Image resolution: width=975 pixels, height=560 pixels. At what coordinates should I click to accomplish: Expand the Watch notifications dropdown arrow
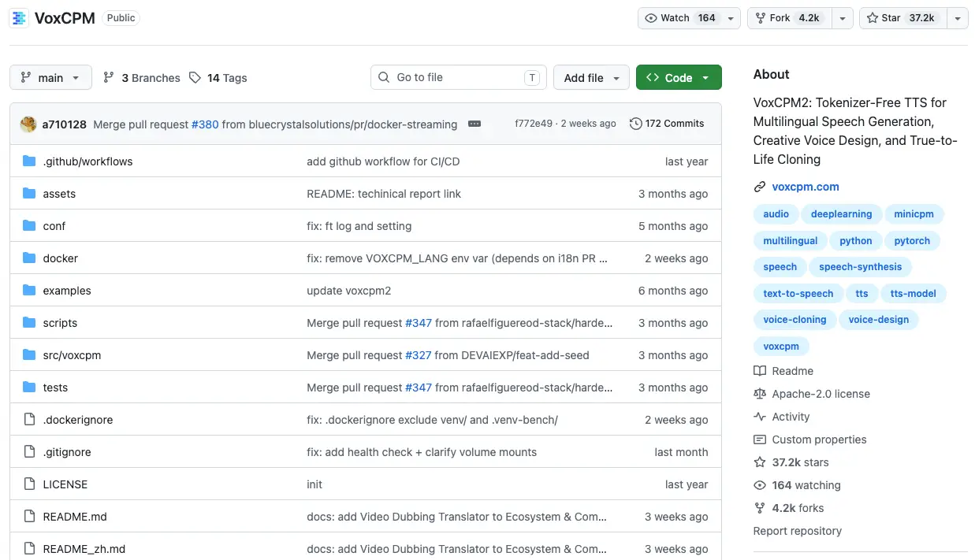tap(731, 18)
